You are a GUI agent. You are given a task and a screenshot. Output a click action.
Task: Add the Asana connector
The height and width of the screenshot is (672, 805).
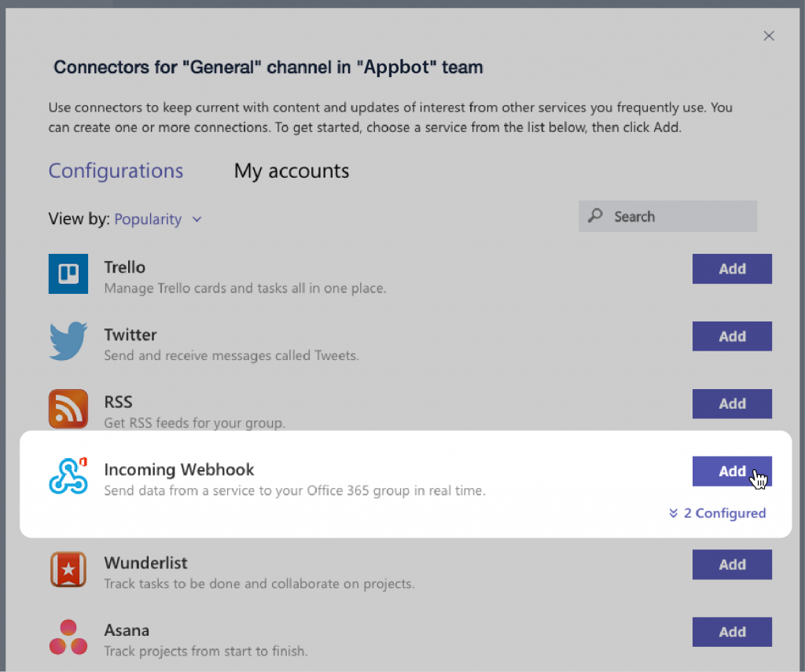pos(732,632)
